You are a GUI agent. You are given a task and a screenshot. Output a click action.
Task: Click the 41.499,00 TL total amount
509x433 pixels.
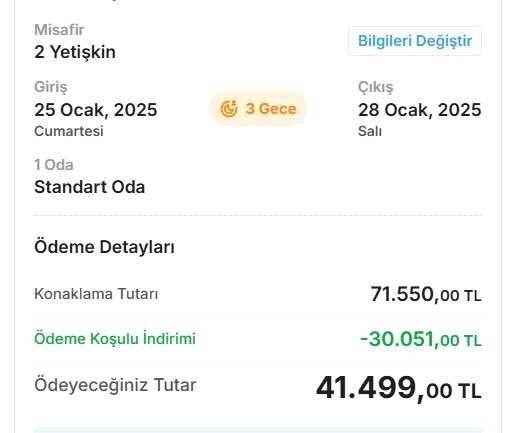399,388
